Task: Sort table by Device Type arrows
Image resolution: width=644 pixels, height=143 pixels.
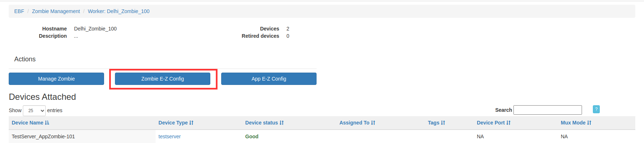Action: click(191, 123)
